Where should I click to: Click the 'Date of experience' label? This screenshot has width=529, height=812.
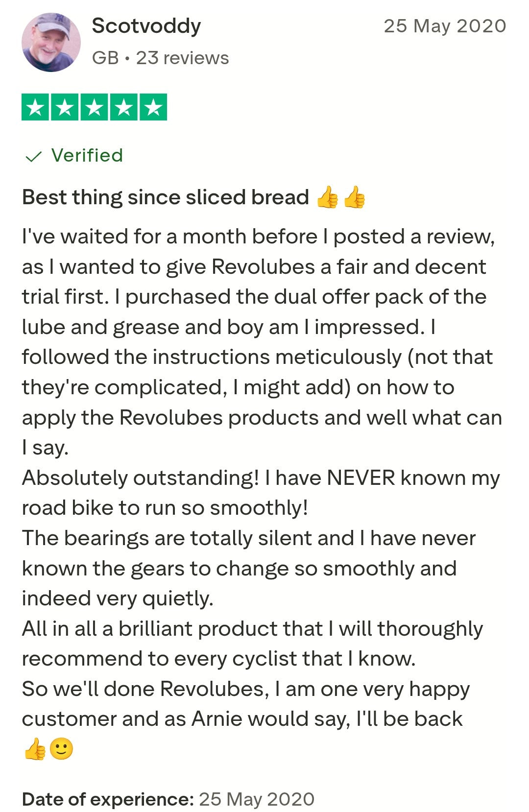click(x=108, y=799)
